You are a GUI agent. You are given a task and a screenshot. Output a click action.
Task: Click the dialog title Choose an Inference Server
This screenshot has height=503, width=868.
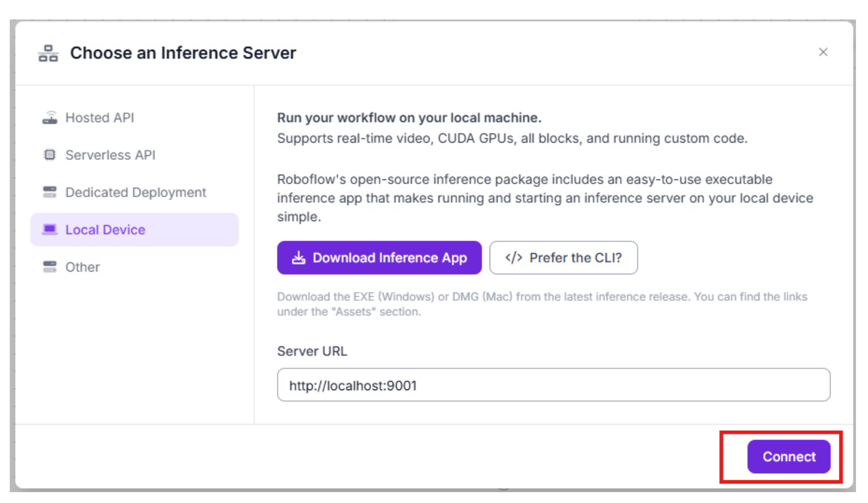[183, 53]
